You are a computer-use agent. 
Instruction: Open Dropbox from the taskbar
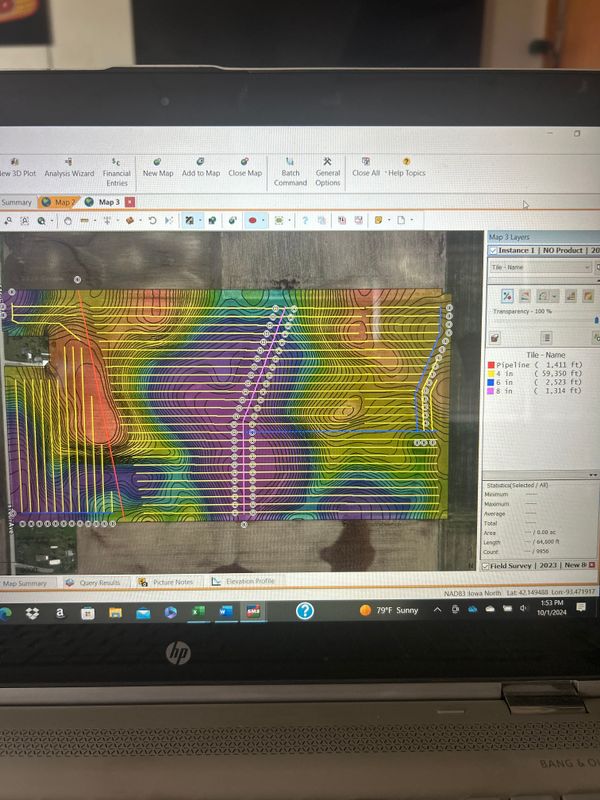tap(33, 613)
